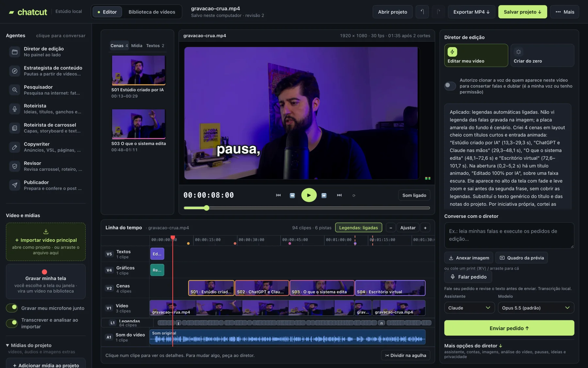Select the Criar do zero mode
This screenshot has height=368, width=588.
point(542,55)
